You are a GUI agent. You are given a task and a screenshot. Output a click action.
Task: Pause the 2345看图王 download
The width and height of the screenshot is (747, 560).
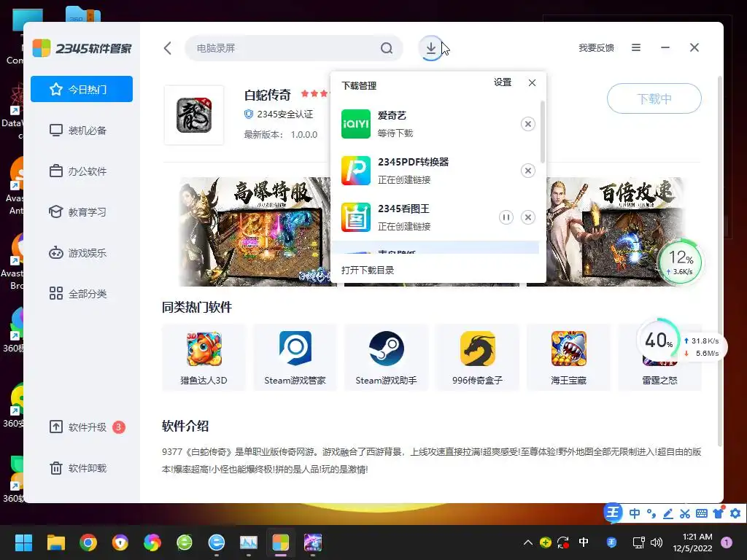[x=506, y=217]
